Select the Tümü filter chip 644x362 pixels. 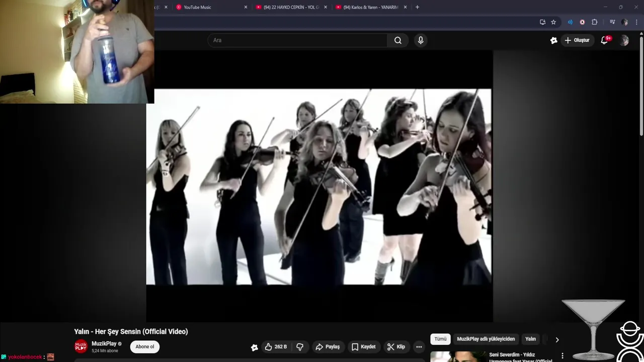(440, 339)
